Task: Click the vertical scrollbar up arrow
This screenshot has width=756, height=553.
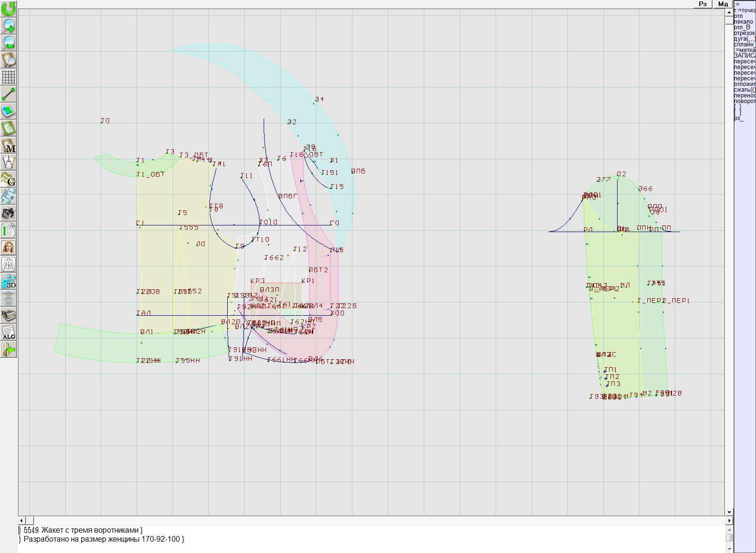Action: click(x=729, y=11)
